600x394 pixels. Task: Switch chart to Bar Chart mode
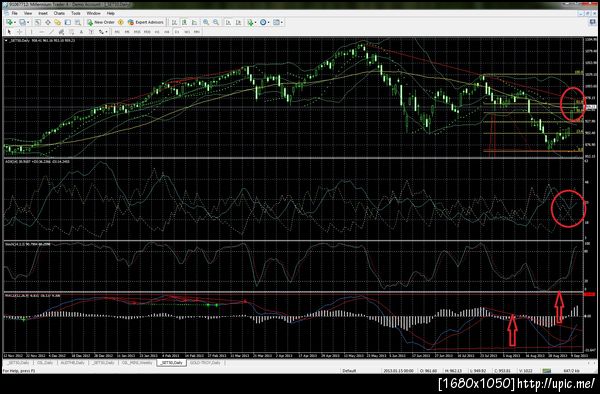click(x=174, y=22)
